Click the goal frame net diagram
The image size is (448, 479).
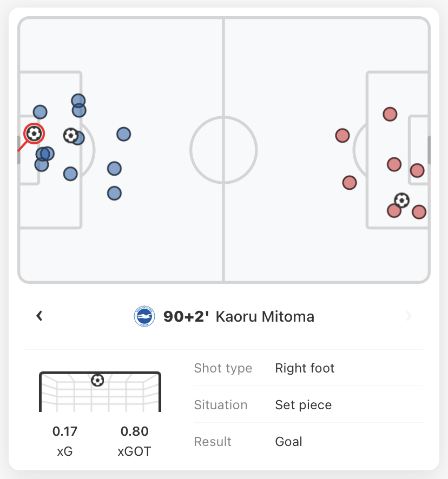point(100,391)
